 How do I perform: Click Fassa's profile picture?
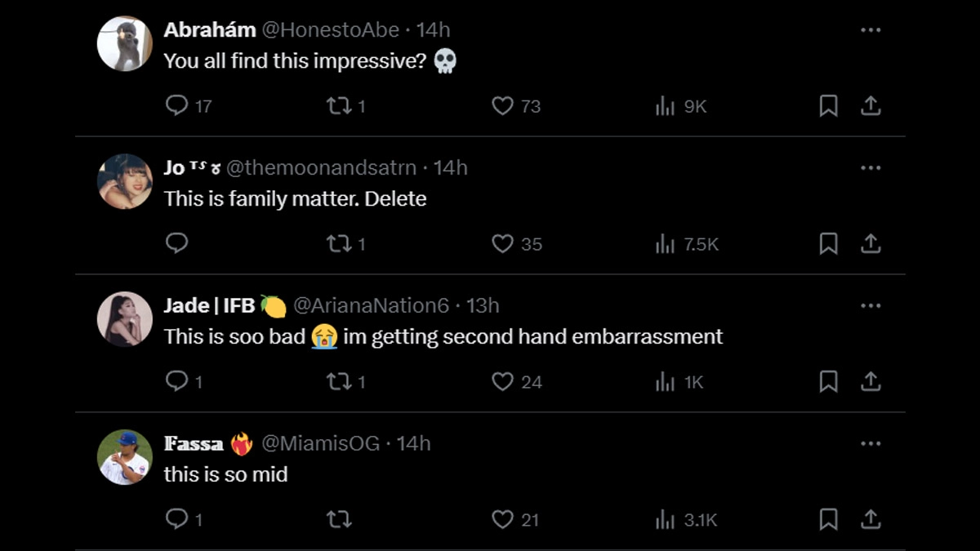tap(124, 457)
